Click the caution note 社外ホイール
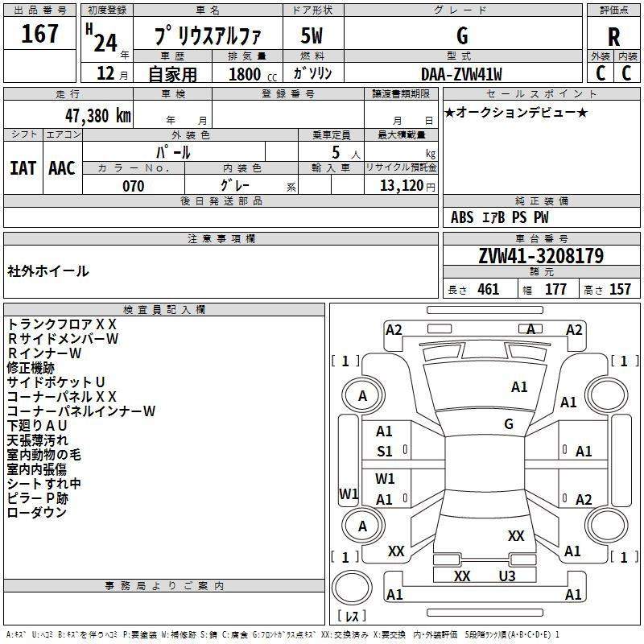This screenshot has height=644, width=644. [x=48, y=271]
